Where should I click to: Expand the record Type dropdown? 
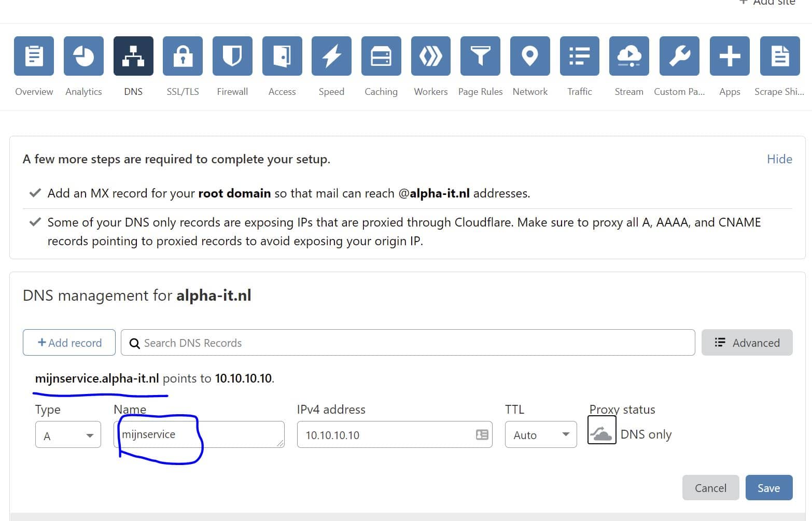[68, 435]
